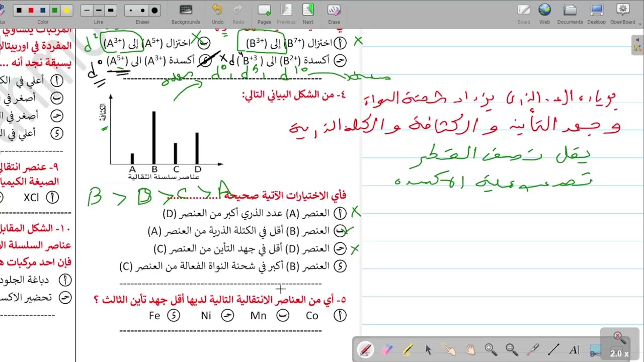The width and height of the screenshot is (644, 362).
Task: Click the bar above label D in the chart
Action: 197,148
